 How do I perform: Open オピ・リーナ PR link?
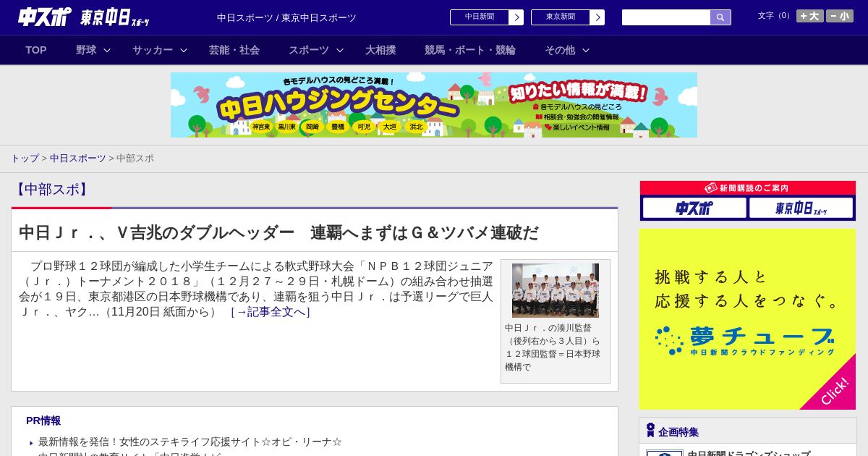[190, 442]
